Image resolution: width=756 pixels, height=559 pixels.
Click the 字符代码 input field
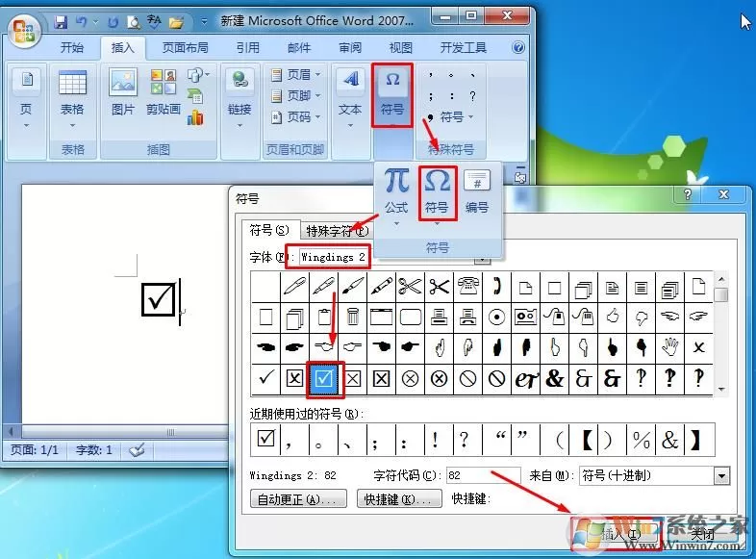pyautogui.click(x=483, y=475)
